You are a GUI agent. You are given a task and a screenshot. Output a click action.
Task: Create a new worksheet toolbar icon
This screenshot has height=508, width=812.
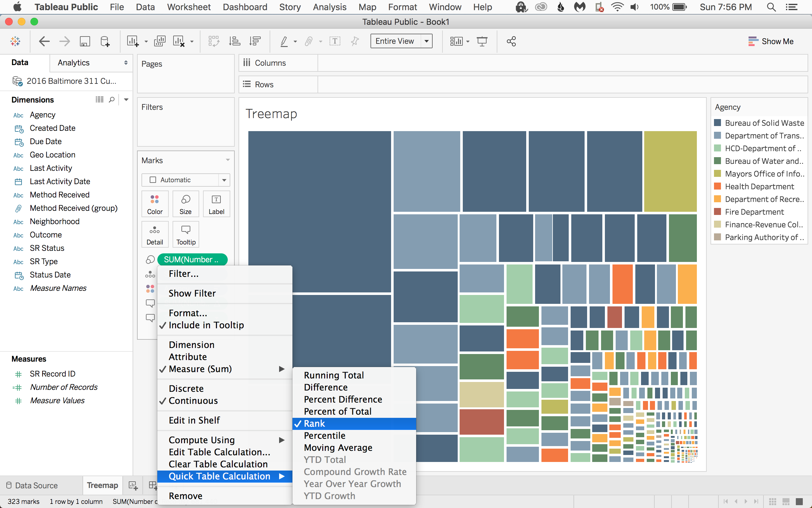(133, 41)
